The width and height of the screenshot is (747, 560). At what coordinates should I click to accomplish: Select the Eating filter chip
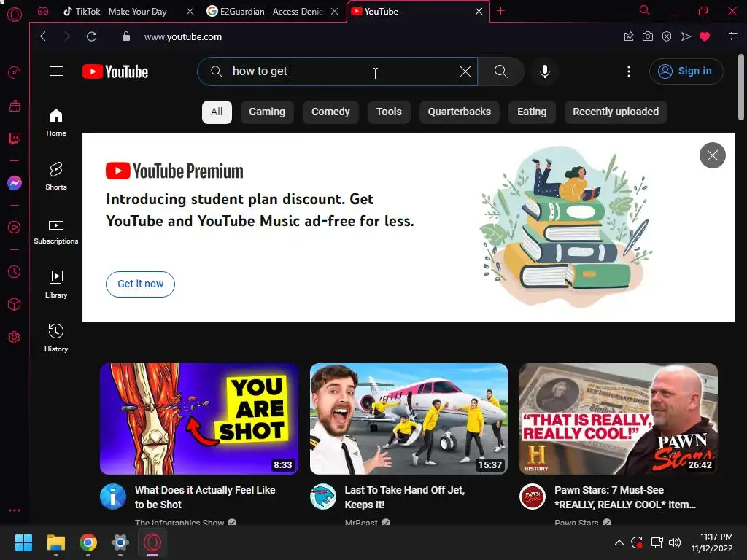click(532, 112)
